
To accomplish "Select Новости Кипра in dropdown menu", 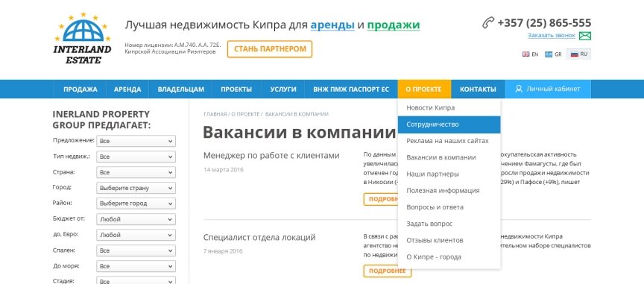I will click(x=449, y=107).
